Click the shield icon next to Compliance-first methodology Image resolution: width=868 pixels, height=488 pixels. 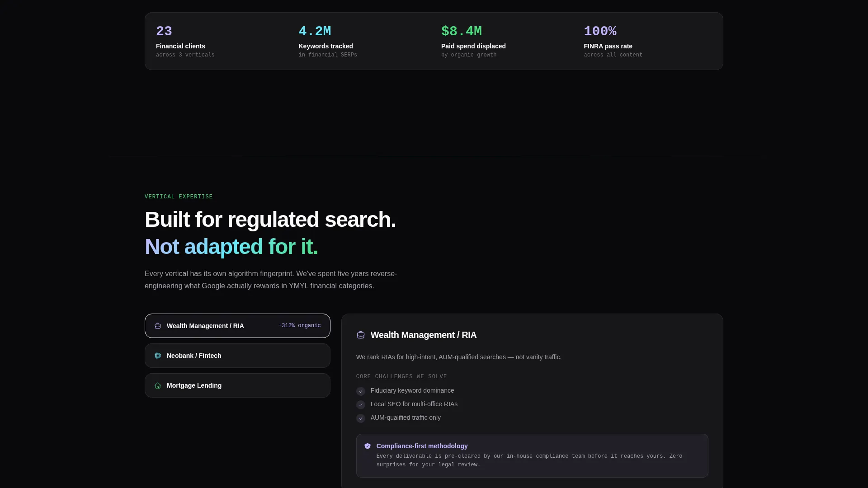tap(368, 446)
